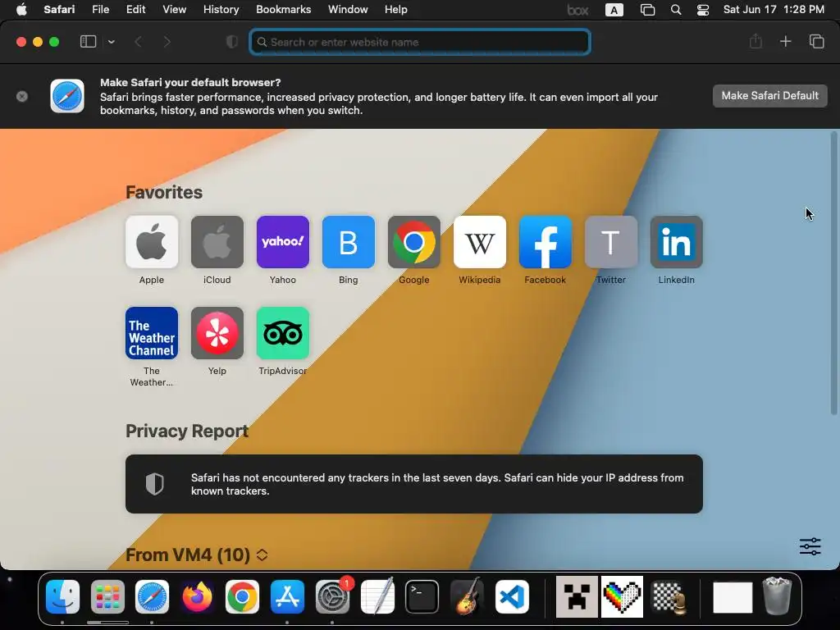Viewport: 840px width, 630px height.
Task: Launch Visual Studio Code from the Dock
Action: click(x=512, y=596)
